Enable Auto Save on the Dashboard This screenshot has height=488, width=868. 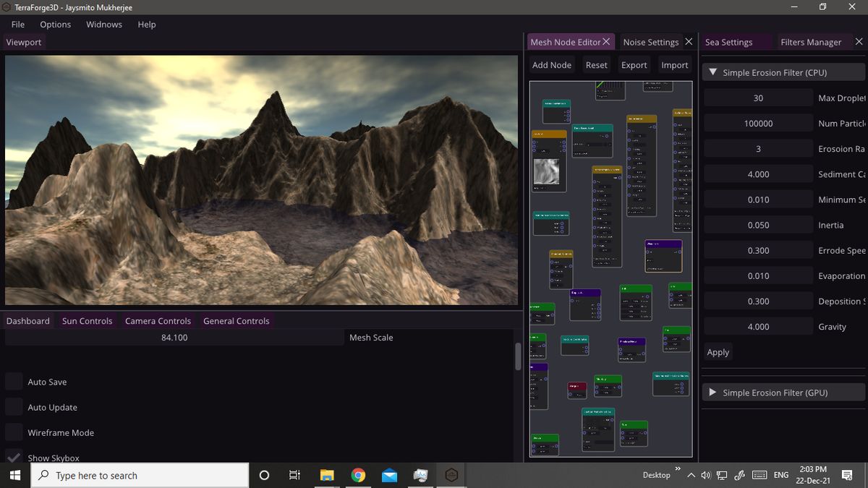pos(13,382)
